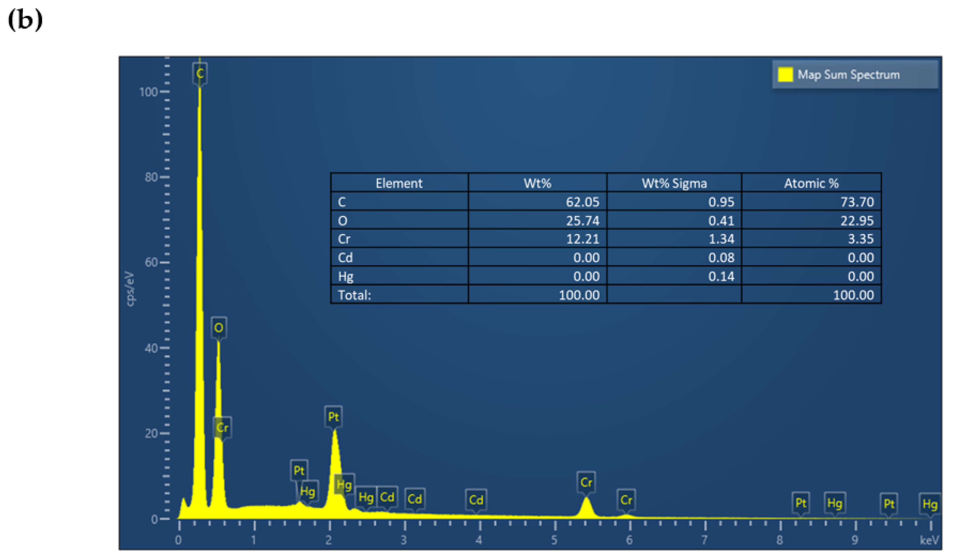Click the Wt% column header
Viewport: 953px width, 560px height.
pos(537,183)
